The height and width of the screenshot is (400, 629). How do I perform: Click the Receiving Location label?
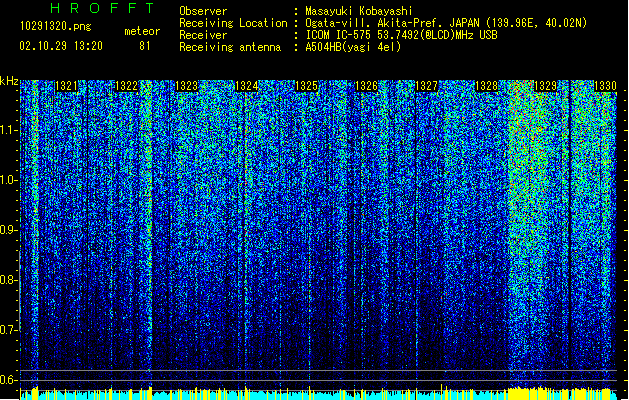click(x=233, y=23)
